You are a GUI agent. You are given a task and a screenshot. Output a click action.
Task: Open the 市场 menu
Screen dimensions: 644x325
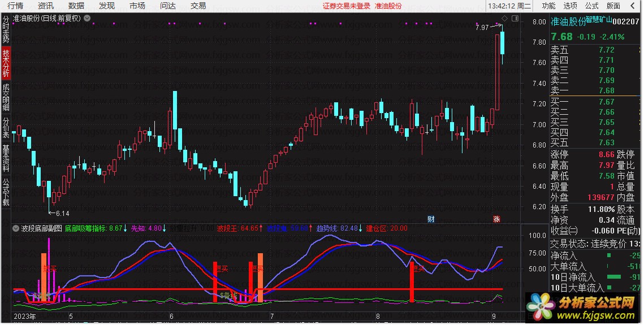pos(137,6)
